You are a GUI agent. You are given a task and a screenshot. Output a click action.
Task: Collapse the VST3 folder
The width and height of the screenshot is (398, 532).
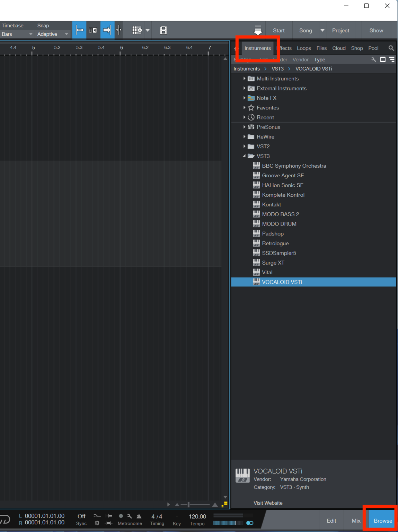pos(244,156)
